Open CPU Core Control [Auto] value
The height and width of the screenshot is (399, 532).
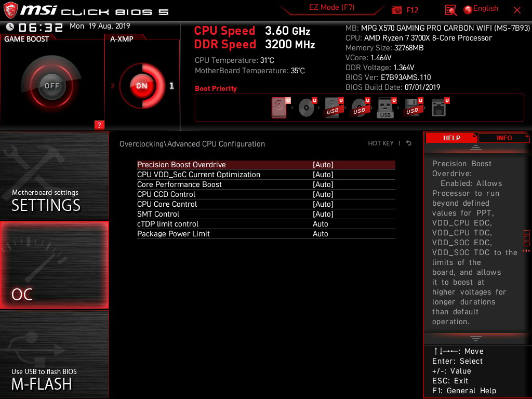point(323,204)
